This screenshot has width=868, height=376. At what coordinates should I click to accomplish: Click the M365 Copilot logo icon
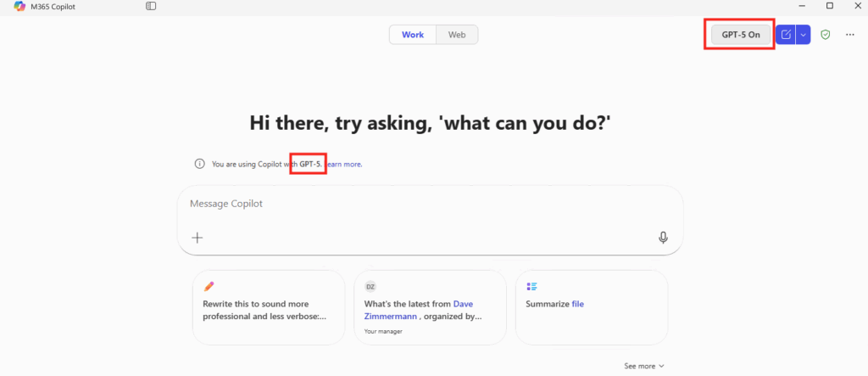click(x=19, y=6)
